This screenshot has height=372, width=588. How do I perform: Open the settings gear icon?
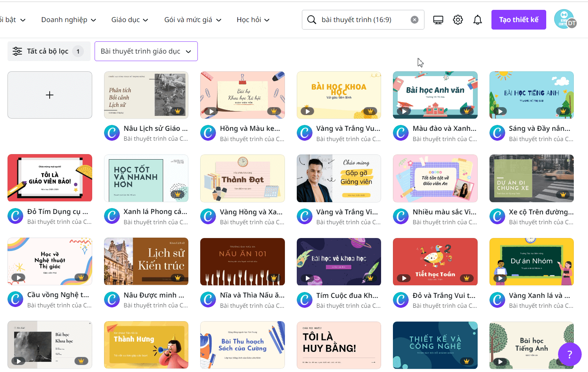(458, 19)
